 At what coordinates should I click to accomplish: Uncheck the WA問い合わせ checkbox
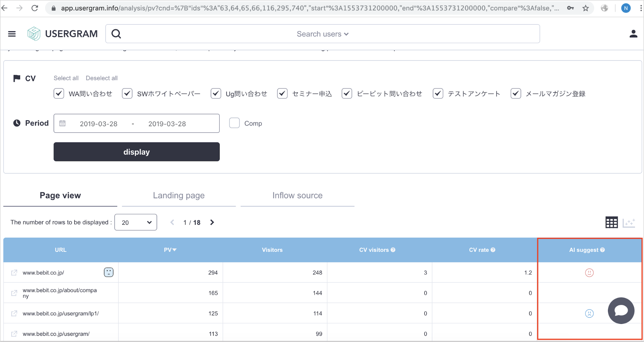coord(59,94)
